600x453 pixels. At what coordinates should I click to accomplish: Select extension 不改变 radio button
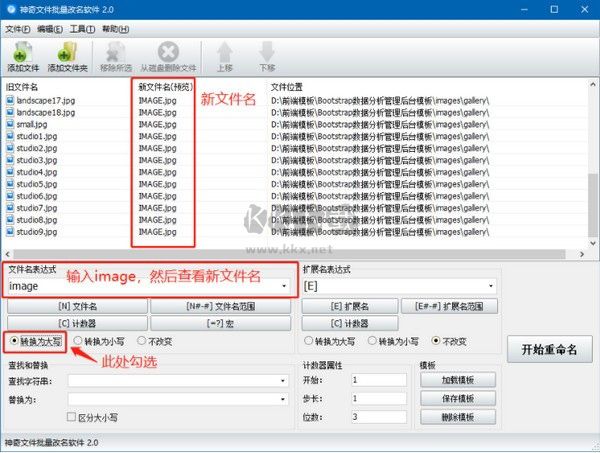(436, 341)
